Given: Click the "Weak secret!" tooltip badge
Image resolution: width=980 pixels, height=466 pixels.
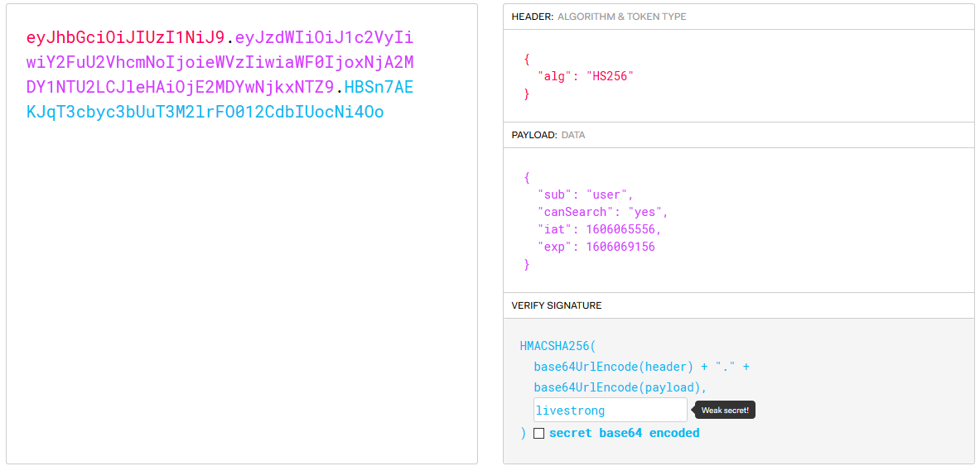Looking at the screenshot, I should click(x=725, y=410).
